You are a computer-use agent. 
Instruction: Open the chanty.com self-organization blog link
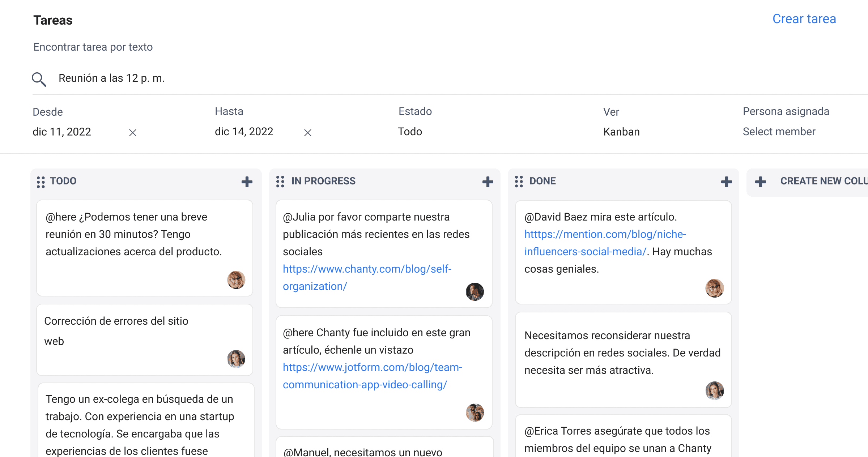(367, 269)
